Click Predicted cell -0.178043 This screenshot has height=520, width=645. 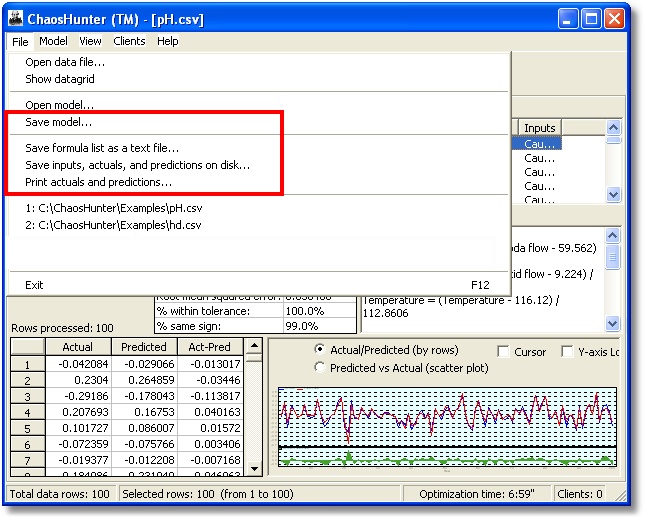coord(144,396)
